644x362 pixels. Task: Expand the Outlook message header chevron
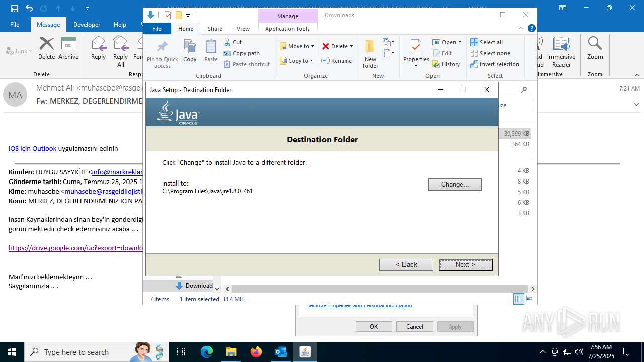(x=636, y=104)
